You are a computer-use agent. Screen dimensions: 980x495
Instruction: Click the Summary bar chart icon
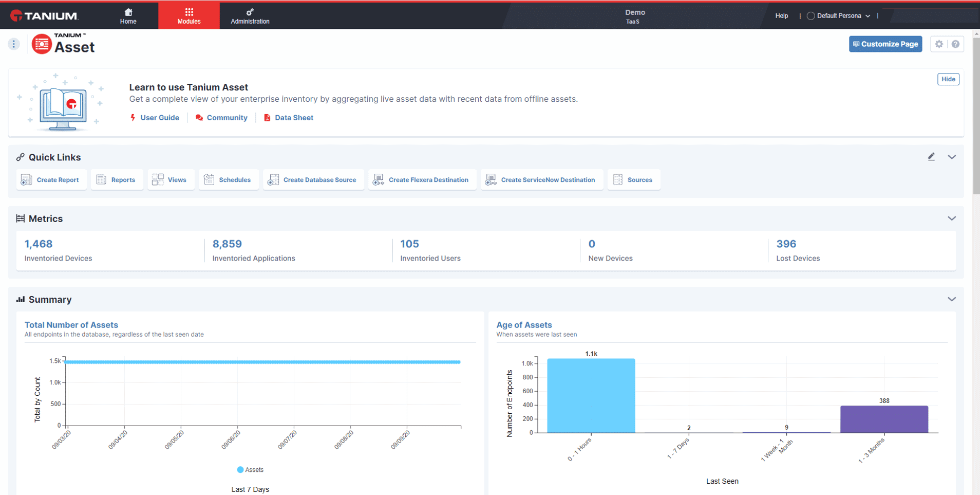tap(20, 299)
